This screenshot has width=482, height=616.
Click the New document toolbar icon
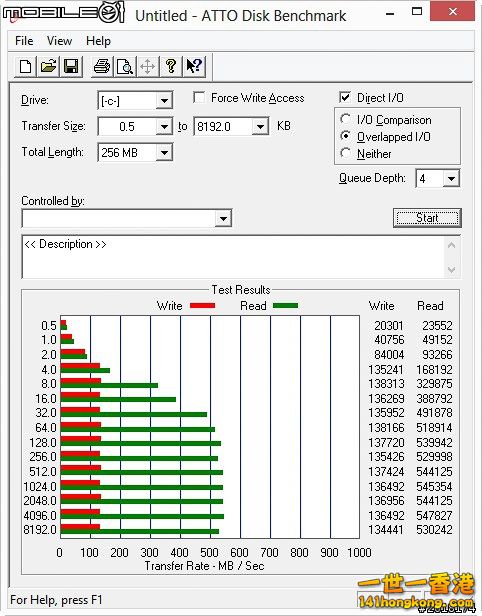point(26,66)
